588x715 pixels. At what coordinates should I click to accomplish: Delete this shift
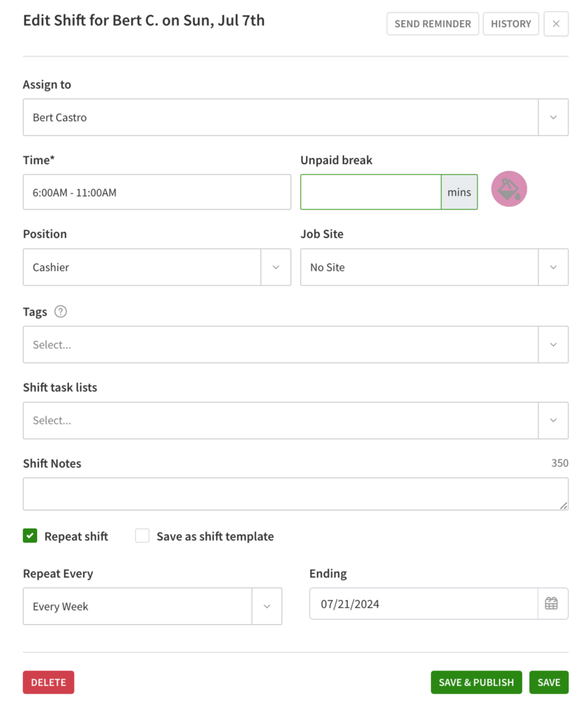[x=48, y=682]
